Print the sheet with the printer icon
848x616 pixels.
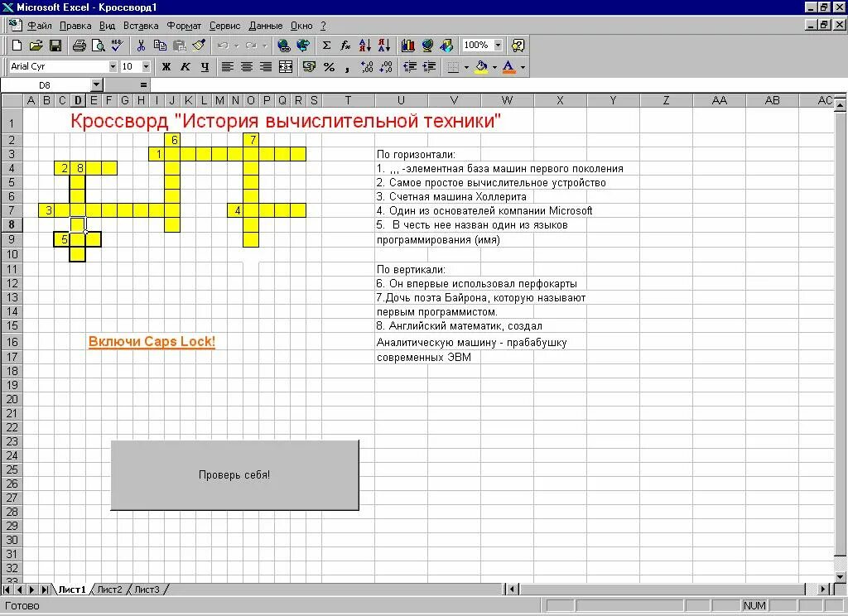coord(79,46)
